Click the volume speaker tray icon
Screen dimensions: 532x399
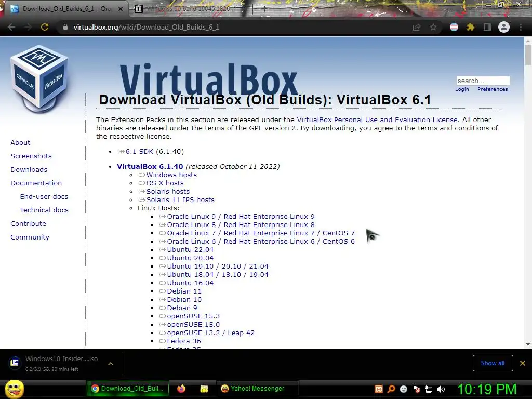pyautogui.click(x=441, y=389)
